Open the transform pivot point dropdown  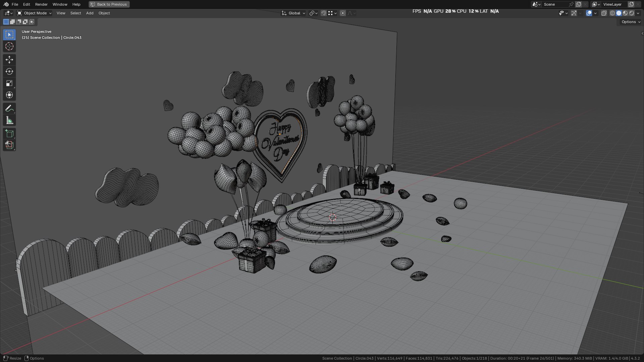coord(313,13)
